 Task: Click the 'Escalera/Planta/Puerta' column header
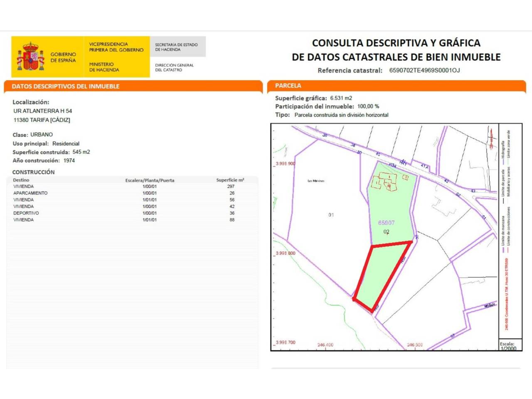[x=150, y=180]
